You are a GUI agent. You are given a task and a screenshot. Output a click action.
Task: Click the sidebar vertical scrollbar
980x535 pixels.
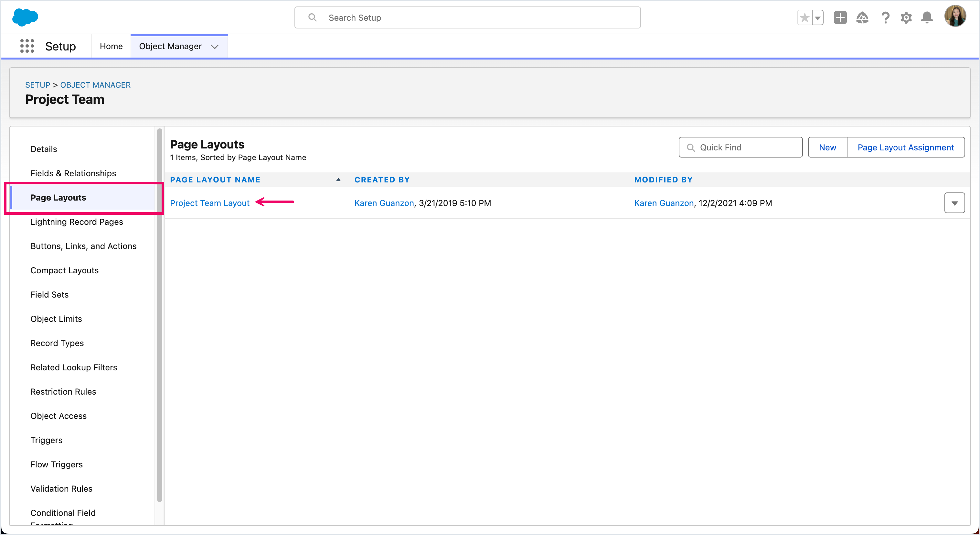(x=159, y=315)
